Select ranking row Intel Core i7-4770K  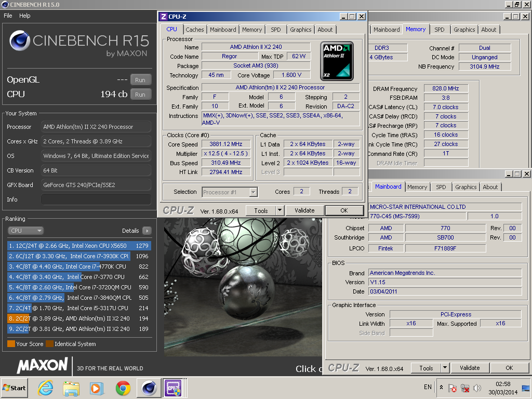pyautogui.click(x=79, y=267)
